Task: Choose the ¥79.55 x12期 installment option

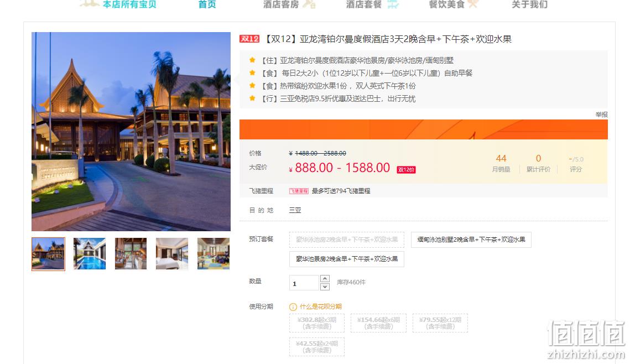Action: click(x=440, y=323)
